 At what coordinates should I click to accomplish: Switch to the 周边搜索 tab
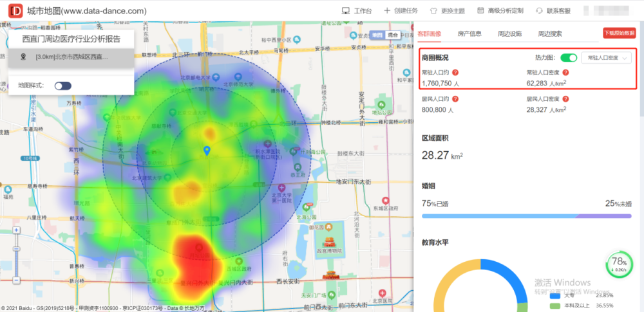550,33
